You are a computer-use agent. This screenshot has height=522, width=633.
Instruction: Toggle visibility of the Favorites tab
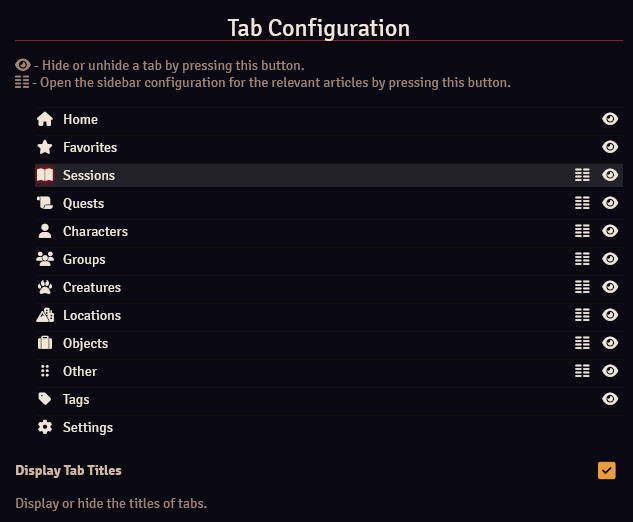(x=610, y=147)
